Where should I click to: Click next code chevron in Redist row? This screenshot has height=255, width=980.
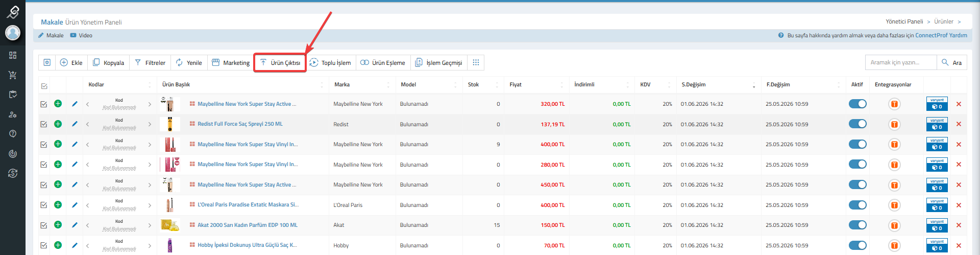[x=150, y=124]
